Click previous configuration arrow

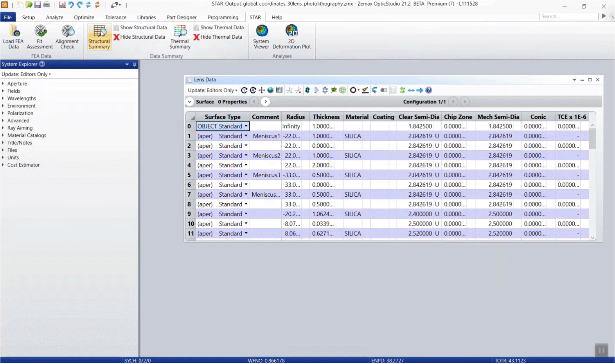453,102
